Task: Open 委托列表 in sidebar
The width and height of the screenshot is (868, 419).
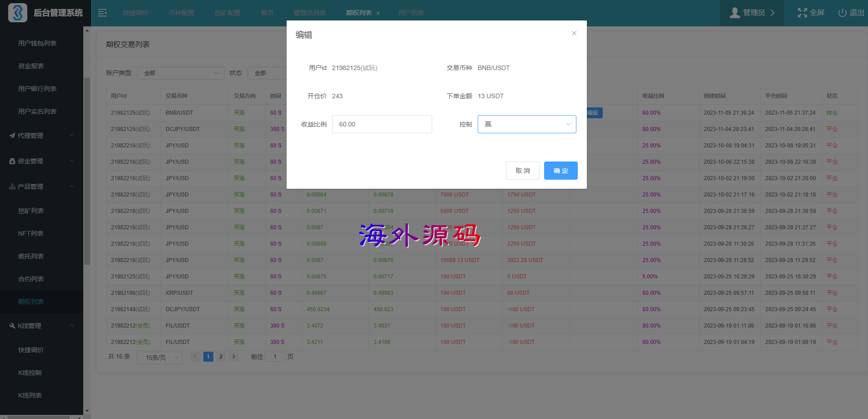Action: (31, 256)
